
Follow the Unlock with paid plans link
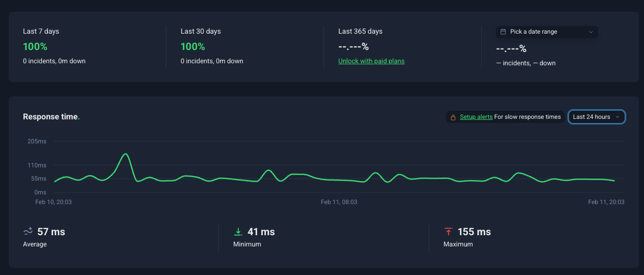point(371,61)
